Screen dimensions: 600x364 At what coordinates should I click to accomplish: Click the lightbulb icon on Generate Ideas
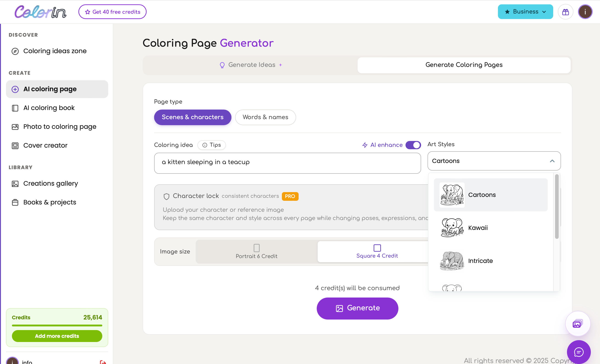pyautogui.click(x=222, y=65)
